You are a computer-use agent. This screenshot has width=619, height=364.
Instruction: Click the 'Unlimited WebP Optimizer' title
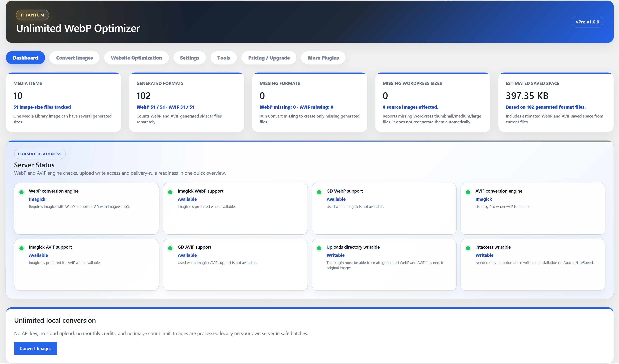[x=78, y=29]
